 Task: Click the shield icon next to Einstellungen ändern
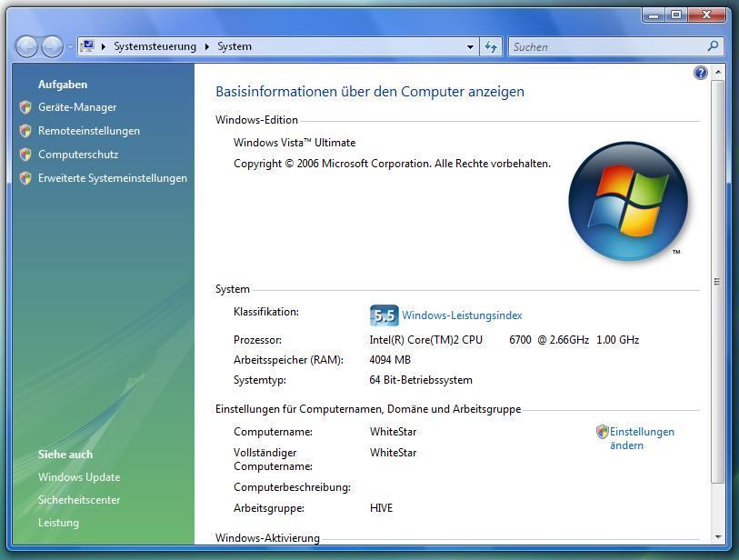coord(603,432)
